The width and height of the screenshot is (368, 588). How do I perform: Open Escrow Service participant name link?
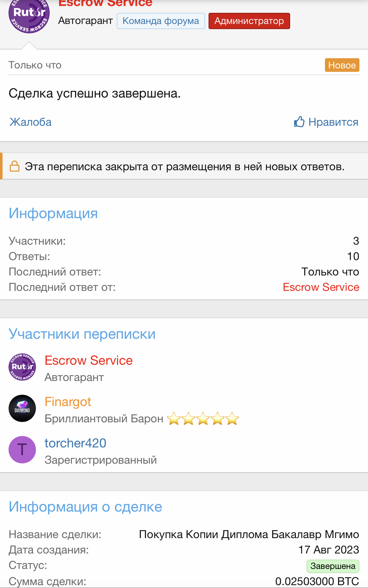89,360
